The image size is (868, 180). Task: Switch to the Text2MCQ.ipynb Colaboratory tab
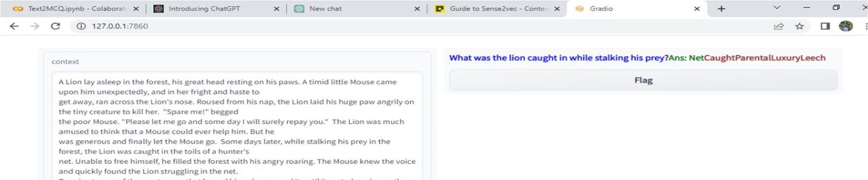coord(76,9)
